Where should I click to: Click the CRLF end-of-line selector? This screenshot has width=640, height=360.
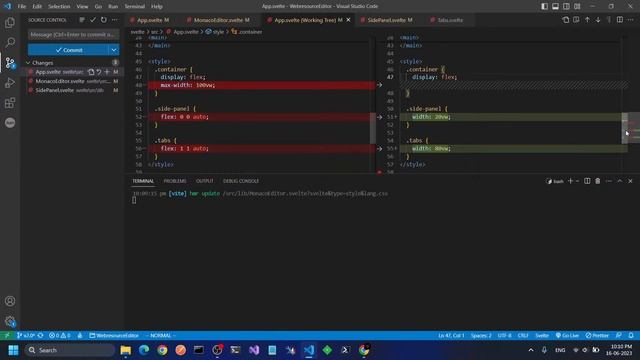pos(523,336)
